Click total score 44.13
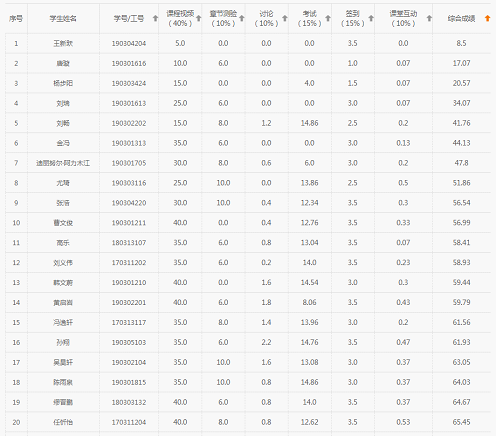This screenshot has width=496, height=436. click(x=461, y=143)
